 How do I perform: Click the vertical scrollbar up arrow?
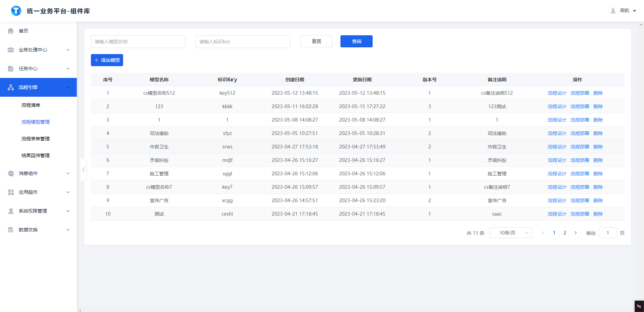pyautogui.click(x=642, y=24)
